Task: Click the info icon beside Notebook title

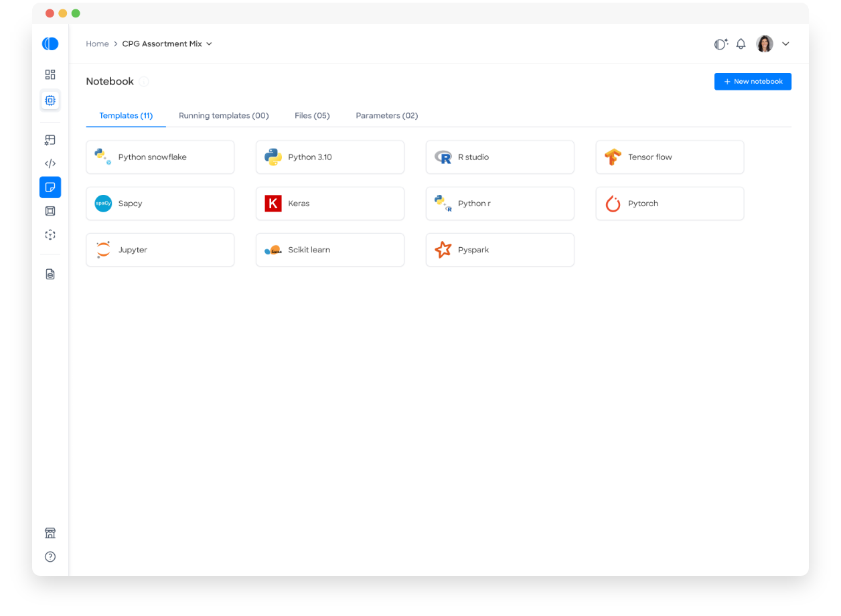Action: tap(144, 82)
